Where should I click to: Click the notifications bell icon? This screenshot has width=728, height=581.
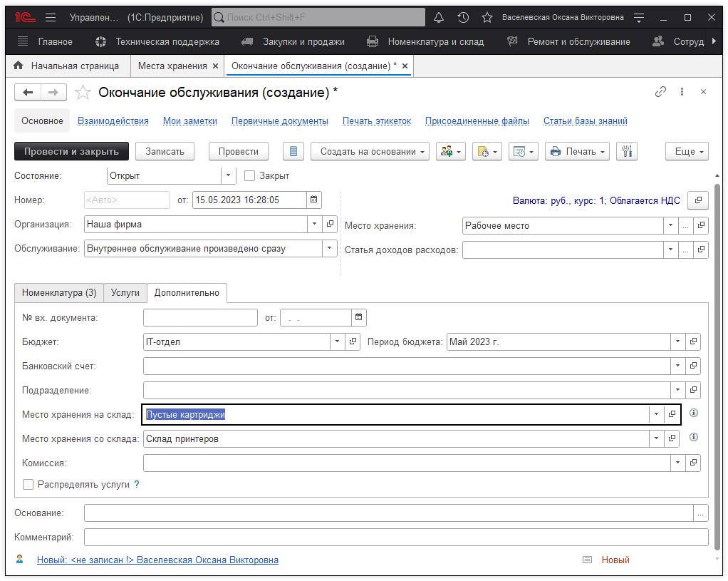click(x=439, y=17)
